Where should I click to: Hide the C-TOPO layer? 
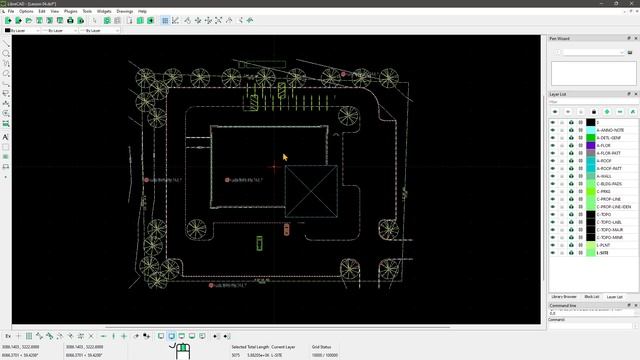553,214
